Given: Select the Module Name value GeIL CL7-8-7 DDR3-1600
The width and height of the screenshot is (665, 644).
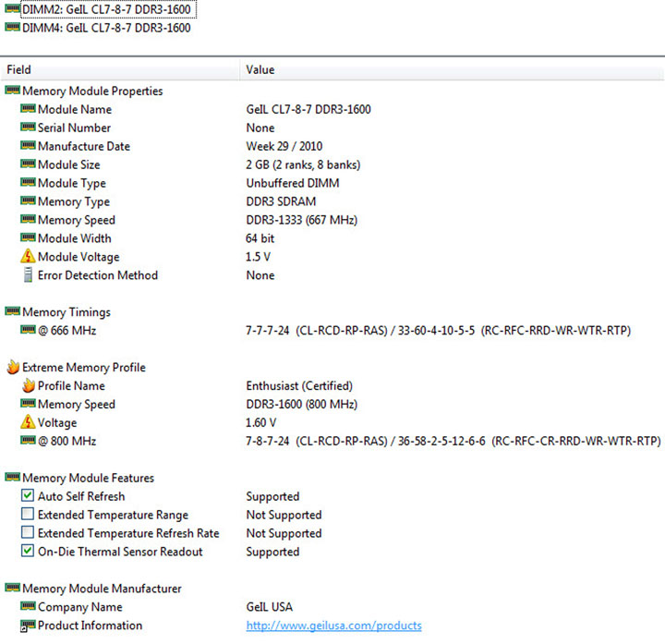Looking at the screenshot, I should pyautogui.click(x=308, y=109).
